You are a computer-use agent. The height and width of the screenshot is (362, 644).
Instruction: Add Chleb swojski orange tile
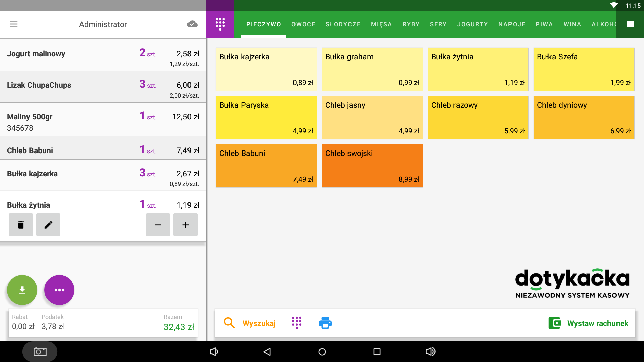click(372, 166)
